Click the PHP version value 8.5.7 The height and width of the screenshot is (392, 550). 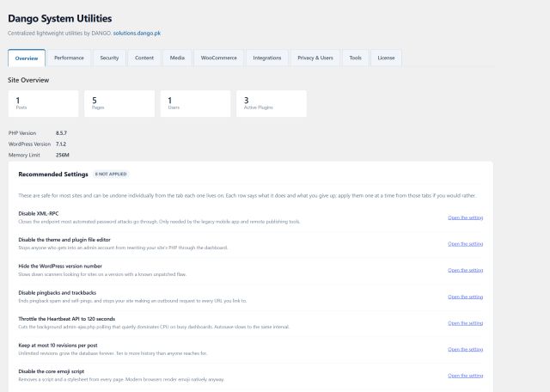click(x=61, y=133)
